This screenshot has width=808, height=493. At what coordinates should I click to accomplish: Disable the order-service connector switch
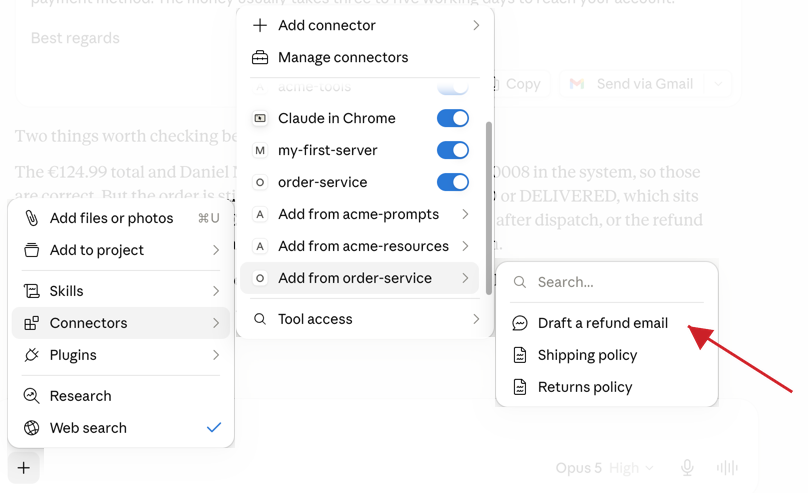(453, 182)
